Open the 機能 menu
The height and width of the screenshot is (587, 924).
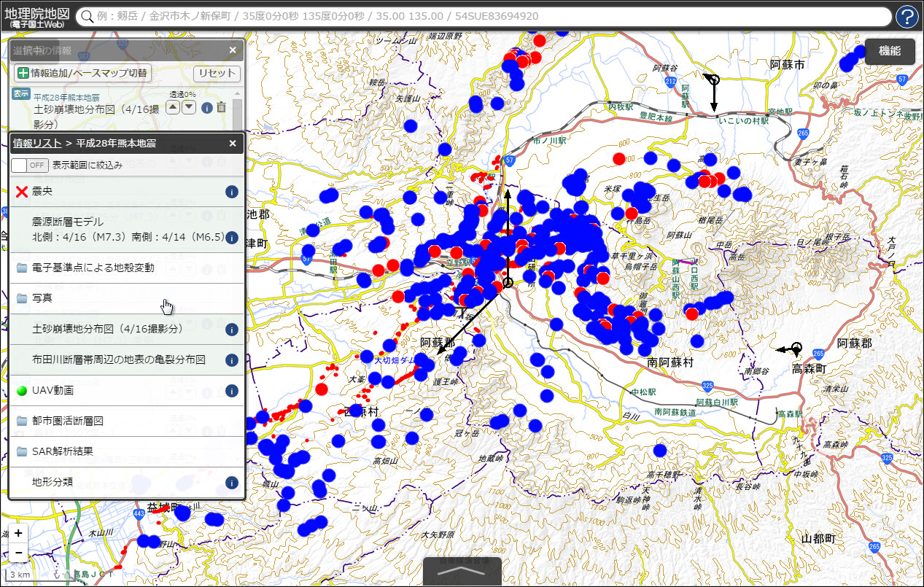[x=889, y=51]
